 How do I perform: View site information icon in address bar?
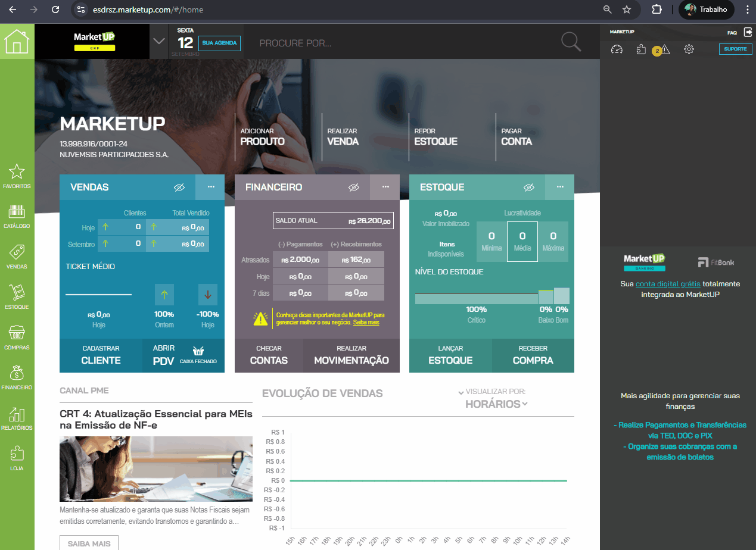click(x=82, y=10)
